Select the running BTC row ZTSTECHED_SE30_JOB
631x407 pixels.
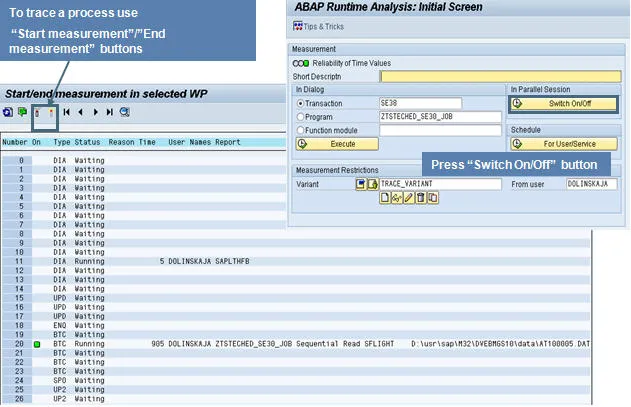[200, 345]
